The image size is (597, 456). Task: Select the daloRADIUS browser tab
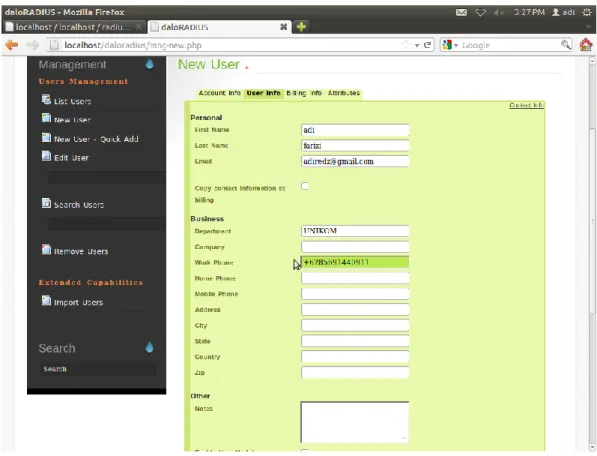[x=220, y=27]
